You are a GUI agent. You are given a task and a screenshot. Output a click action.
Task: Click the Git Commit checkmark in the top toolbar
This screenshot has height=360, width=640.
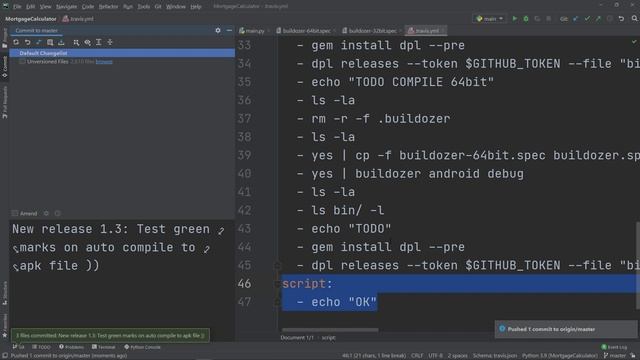587,19
